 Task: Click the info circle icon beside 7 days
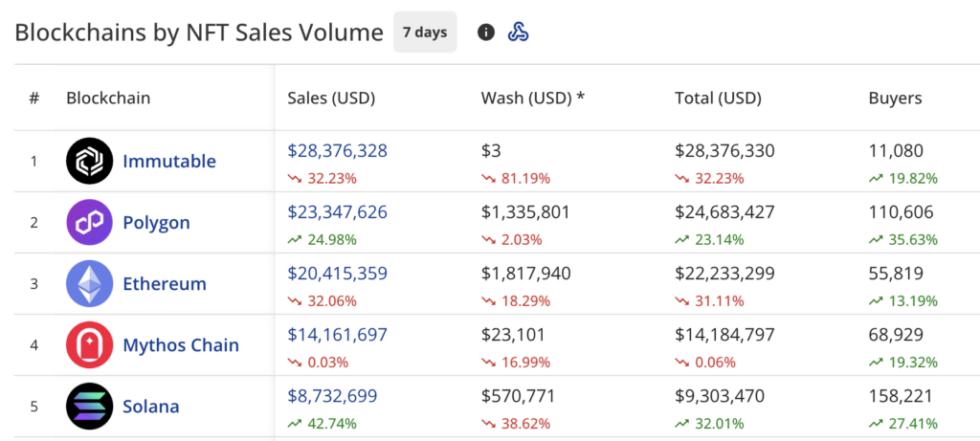[x=486, y=33]
